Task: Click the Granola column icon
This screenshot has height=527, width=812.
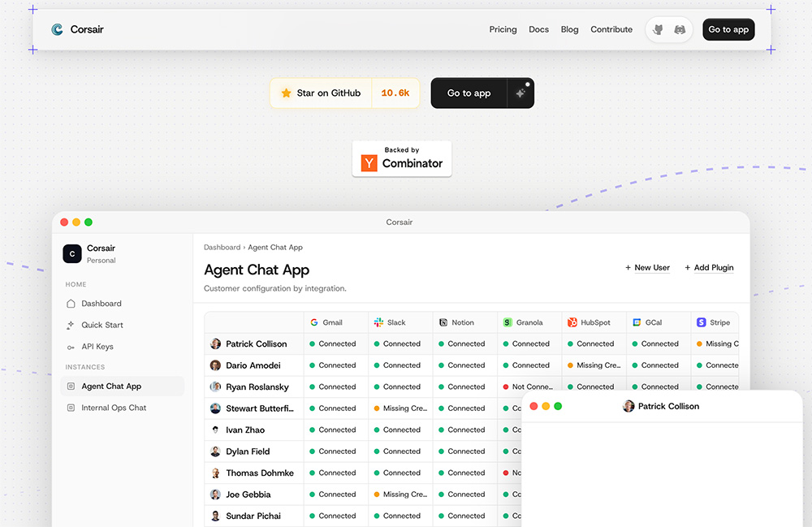Action: (x=508, y=322)
